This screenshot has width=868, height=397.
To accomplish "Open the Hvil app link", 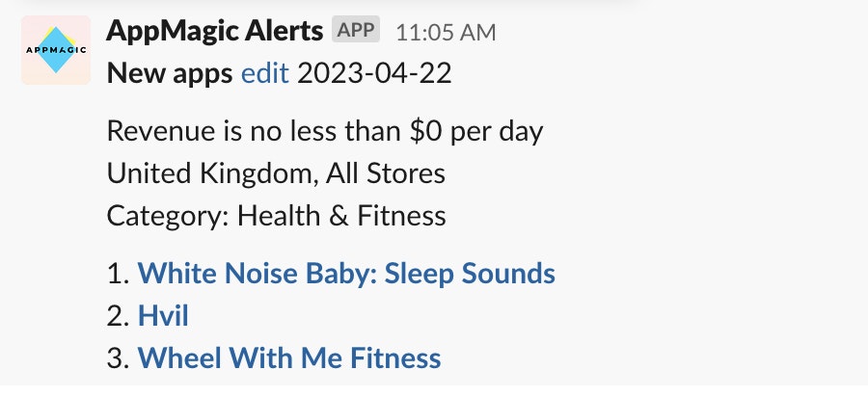I will click(163, 316).
